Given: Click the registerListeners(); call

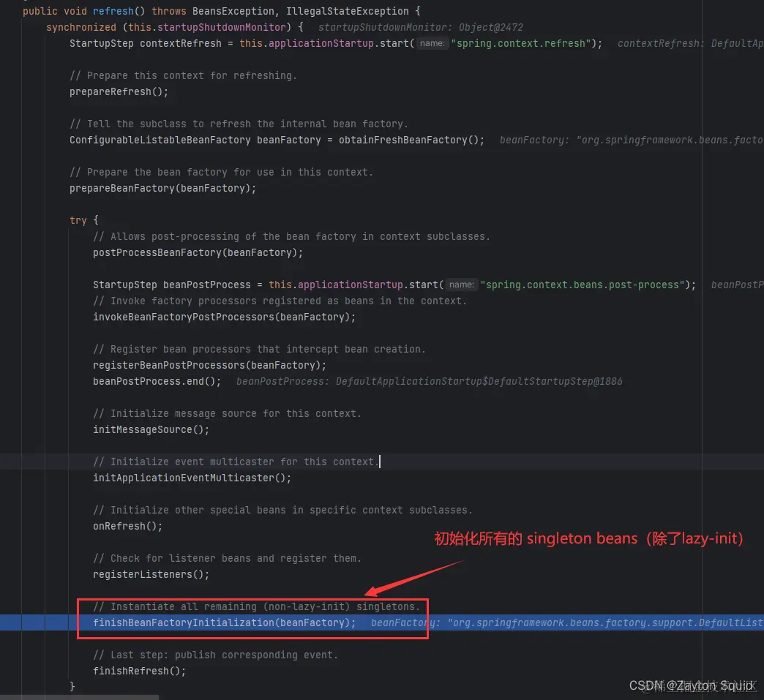Looking at the screenshot, I should pos(151,574).
